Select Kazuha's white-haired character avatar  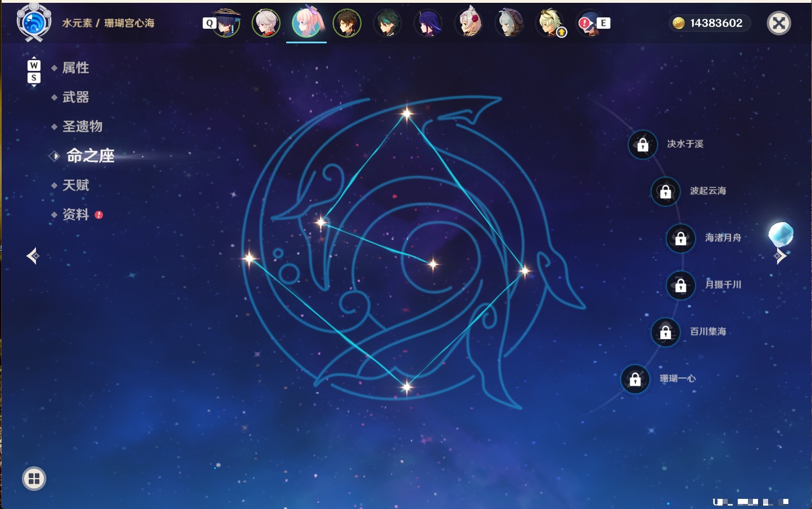tap(266, 23)
